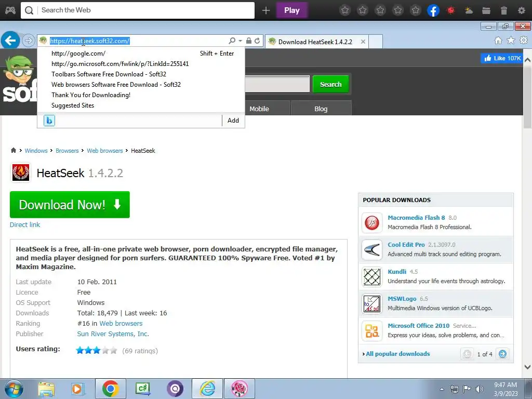This screenshot has width=532, height=399.
Task: Click the red ladybug icon
Action: pyautogui.click(x=451, y=10)
